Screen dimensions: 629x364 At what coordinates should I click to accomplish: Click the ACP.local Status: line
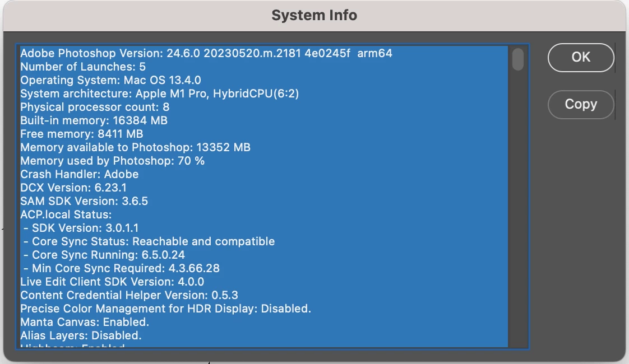tap(66, 214)
